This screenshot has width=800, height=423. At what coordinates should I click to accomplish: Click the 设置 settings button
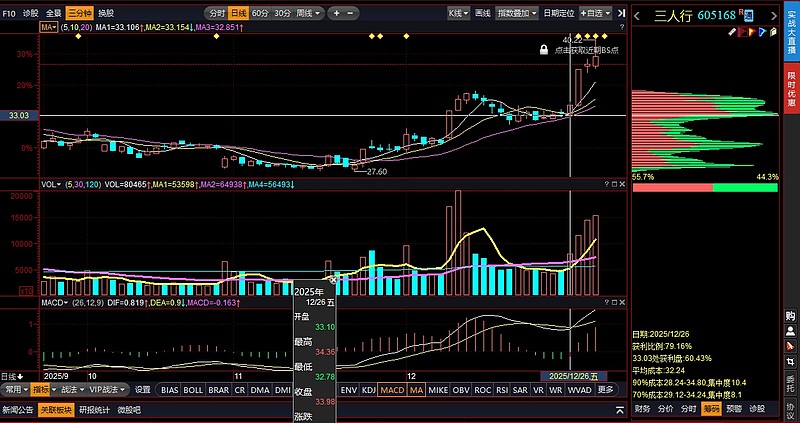click(x=143, y=390)
